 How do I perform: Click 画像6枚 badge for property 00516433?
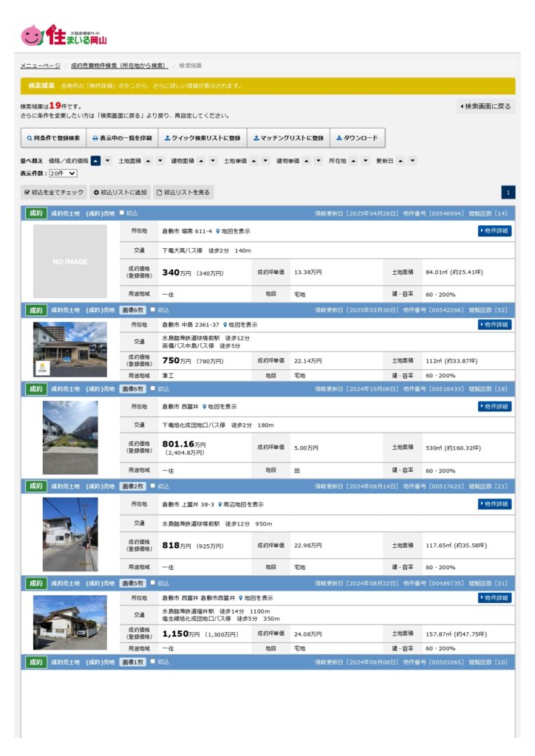133,390
